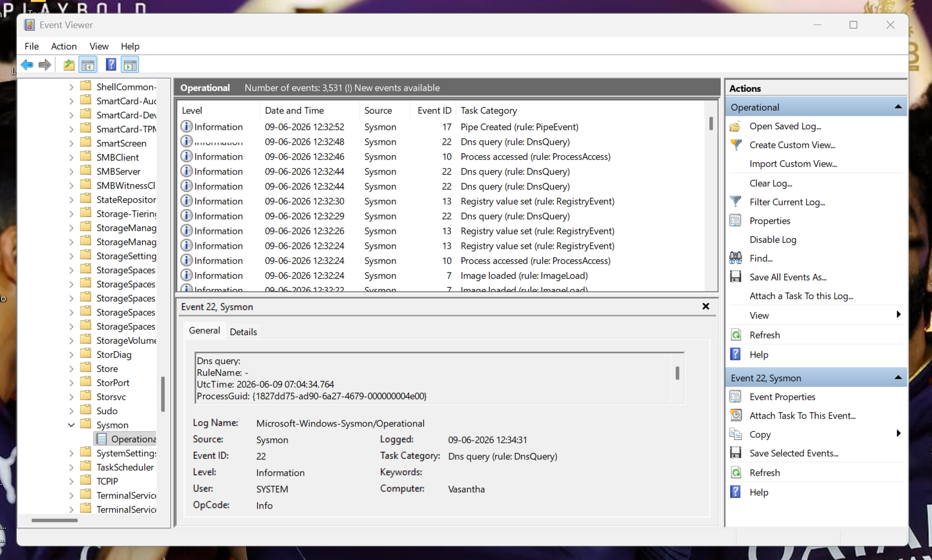Click the Find binoculars icon
The width and height of the screenshot is (932, 560).
(x=736, y=258)
